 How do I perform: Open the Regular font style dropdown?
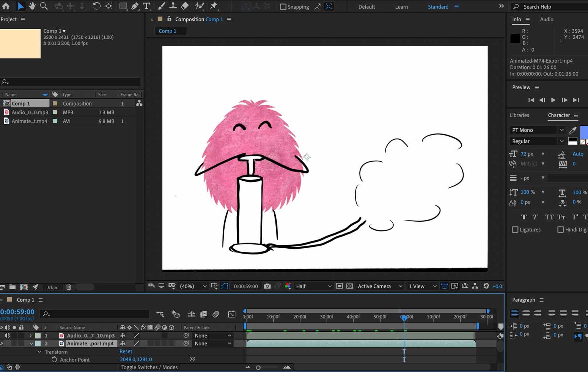[x=537, y=141]
